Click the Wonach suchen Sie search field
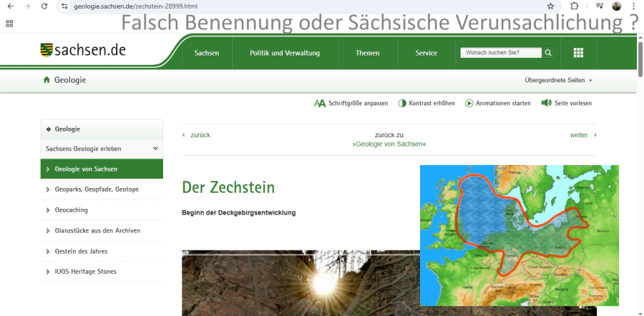This screenshot has height=316, width=644. 500,53
